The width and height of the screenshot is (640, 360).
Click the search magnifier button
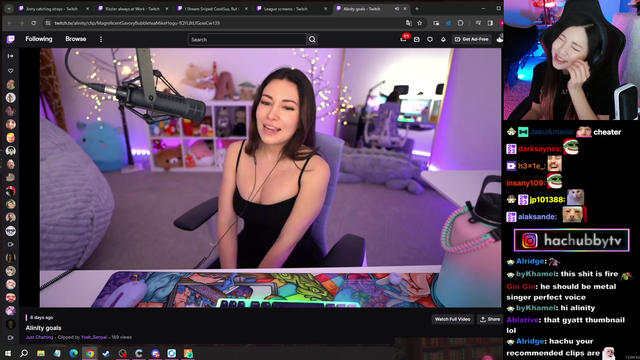click(312, 40)
